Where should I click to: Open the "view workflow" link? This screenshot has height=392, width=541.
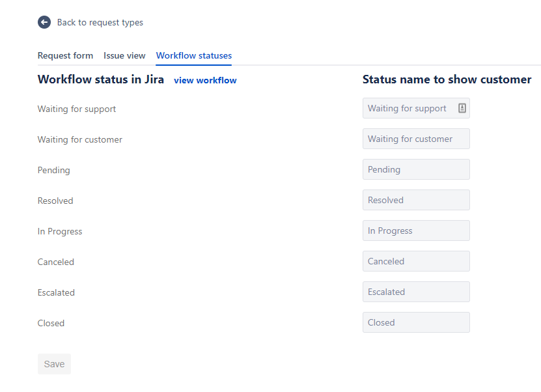coord(205,79)
